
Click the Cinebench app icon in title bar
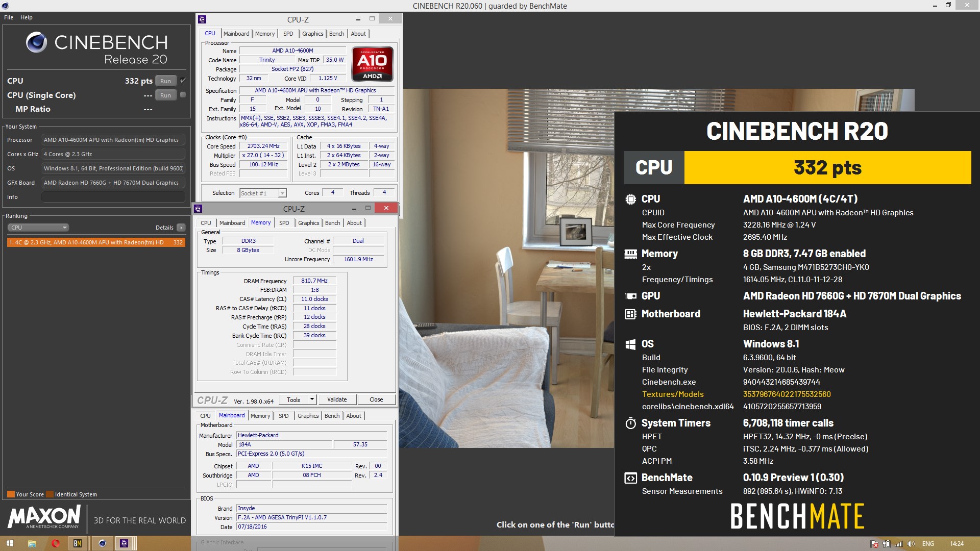[x=5, y=6]
